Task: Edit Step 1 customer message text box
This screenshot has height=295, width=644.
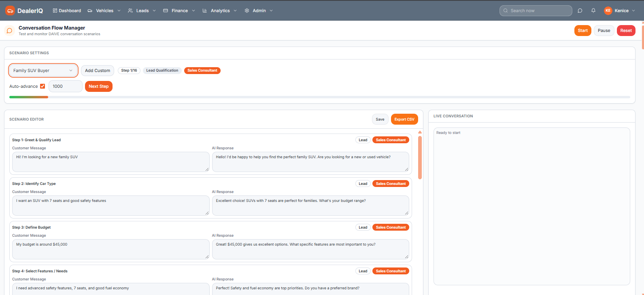Action: click(111, 161)
